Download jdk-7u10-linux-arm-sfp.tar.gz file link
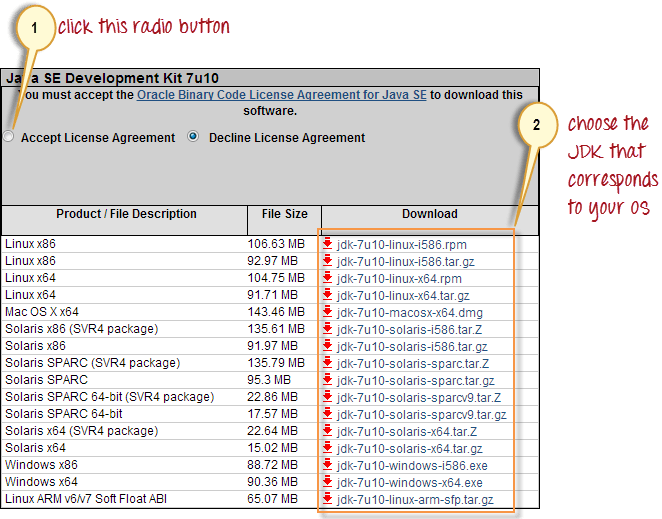This screenshot has width=662, height=519. pos(415,500)
